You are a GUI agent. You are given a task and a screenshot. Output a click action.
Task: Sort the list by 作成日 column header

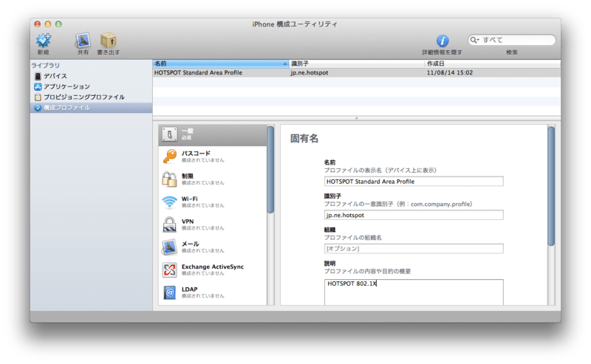488,63
